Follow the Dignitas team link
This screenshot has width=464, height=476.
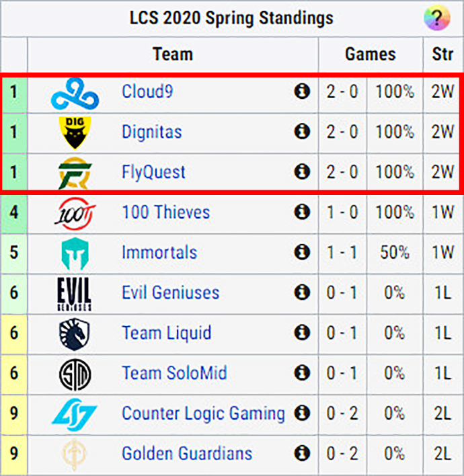151,132
